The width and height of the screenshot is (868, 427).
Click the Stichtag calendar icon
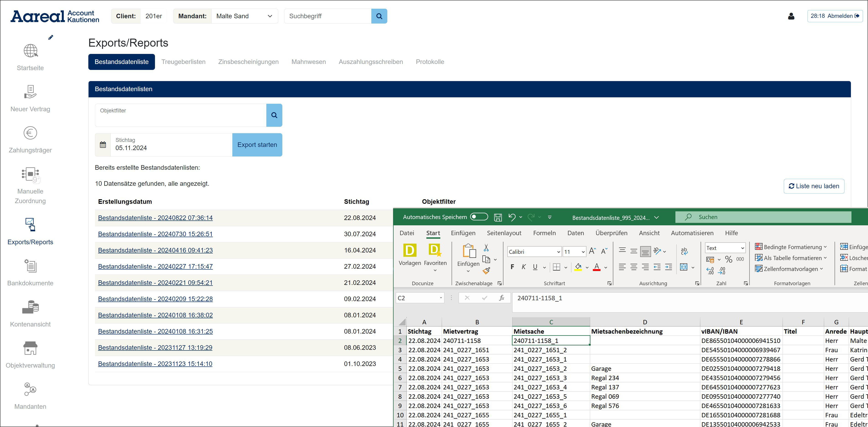pyautogui.click(x=103, y=145)
